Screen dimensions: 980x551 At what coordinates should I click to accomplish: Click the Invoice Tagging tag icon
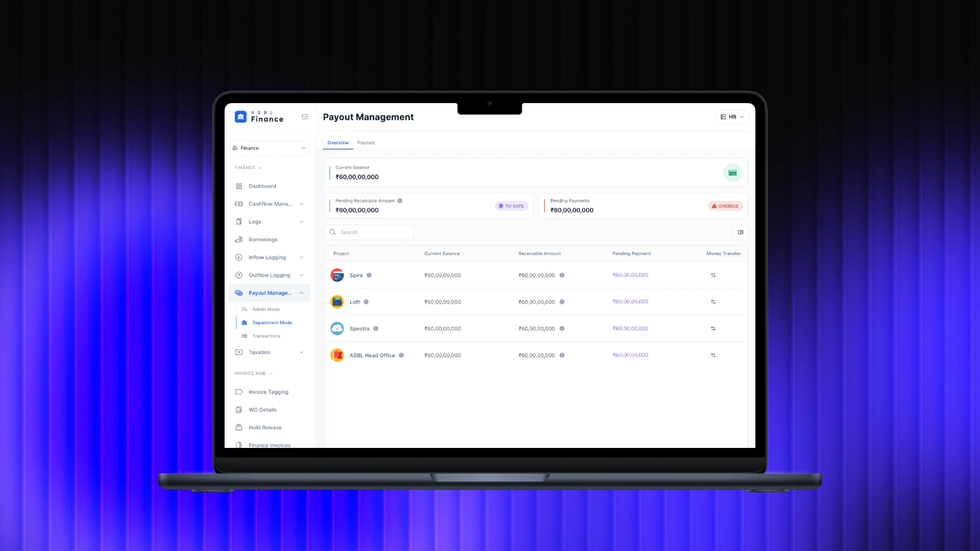[239, 392]
